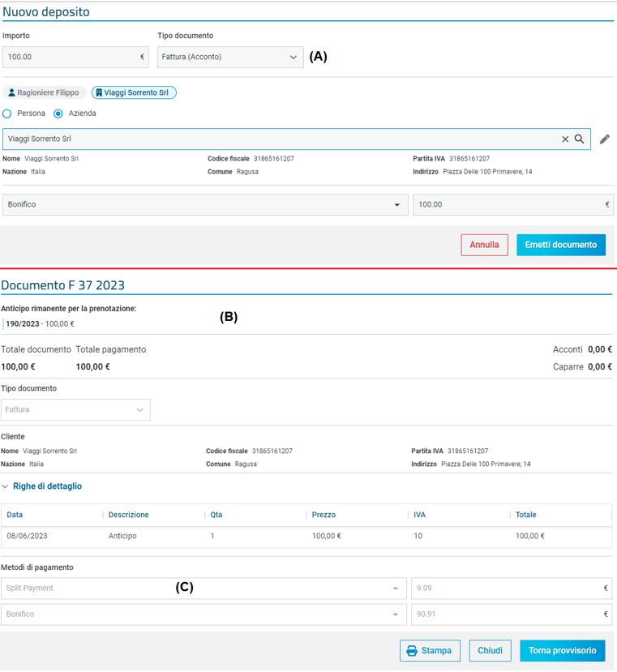Click the magnifier search icon in company field

pos(580,139)
